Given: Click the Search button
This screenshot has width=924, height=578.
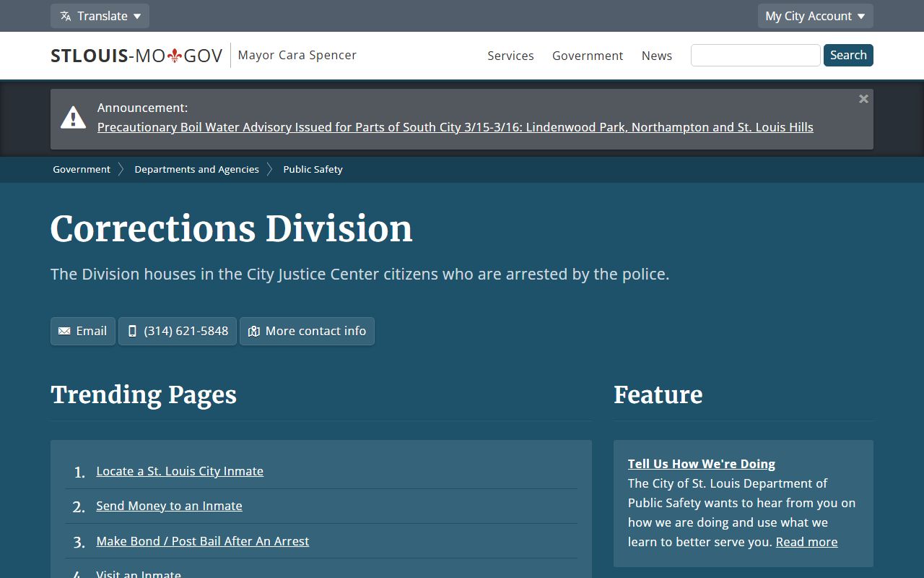Looking at the screenshot, I should 848,55.
